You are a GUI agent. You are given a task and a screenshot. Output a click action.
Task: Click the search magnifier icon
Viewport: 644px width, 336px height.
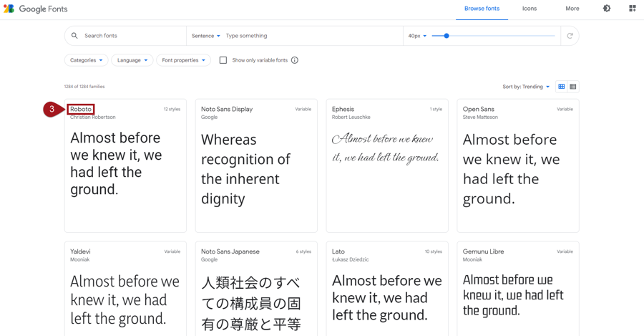click(x=74, y=36)
